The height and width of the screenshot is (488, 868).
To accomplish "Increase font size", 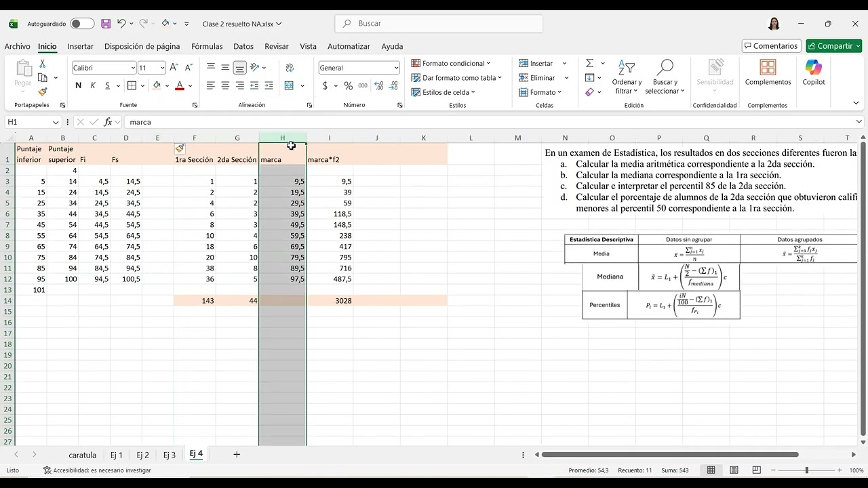I will [174, 68].
